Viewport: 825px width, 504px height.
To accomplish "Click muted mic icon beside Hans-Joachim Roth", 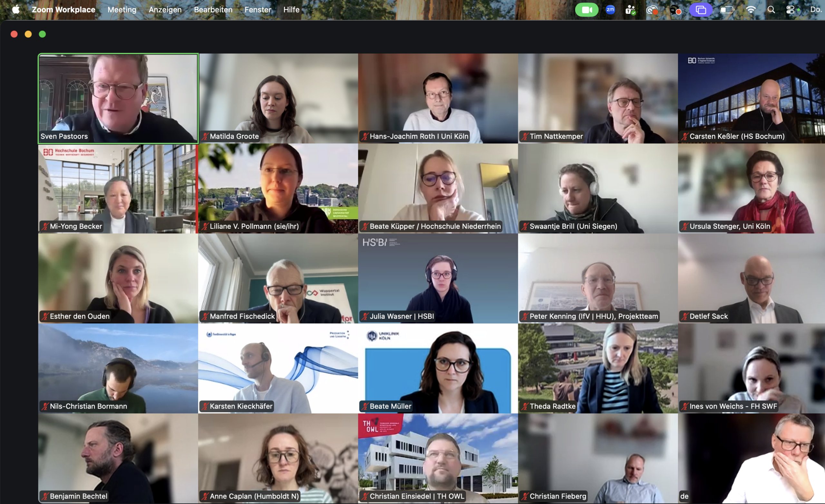I will click(365, 136).
